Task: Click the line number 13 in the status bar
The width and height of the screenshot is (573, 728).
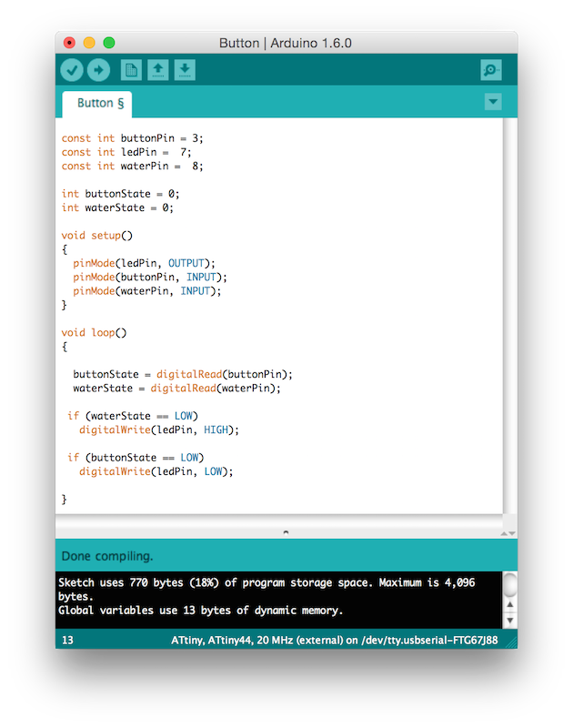Action: point(67,641)
